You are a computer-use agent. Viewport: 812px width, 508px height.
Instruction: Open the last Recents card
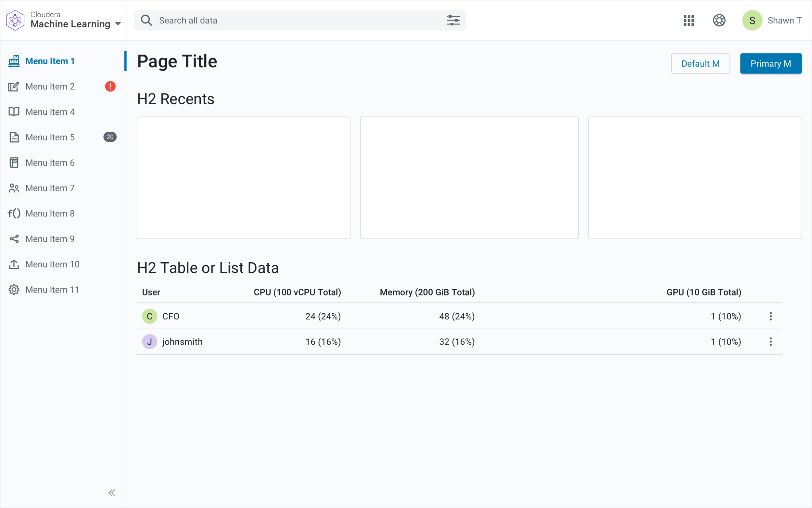coord(695,178)
